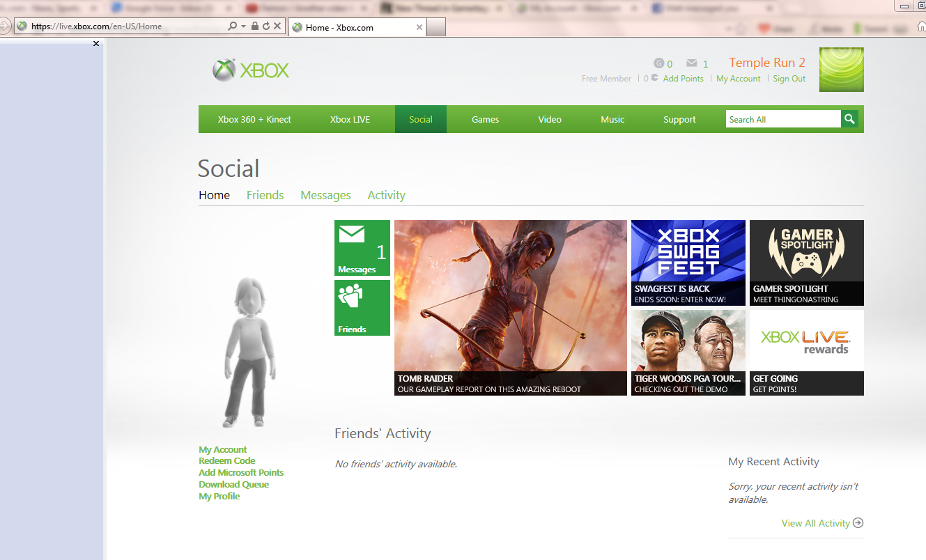Click the Sign Out link
The width and height of the screenshot is (926, 560).
789,79
